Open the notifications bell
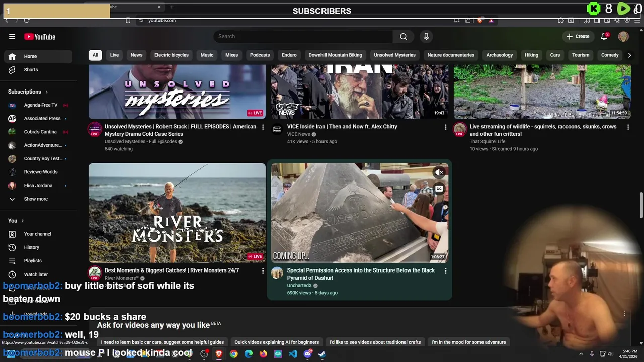 coord(604,36)
